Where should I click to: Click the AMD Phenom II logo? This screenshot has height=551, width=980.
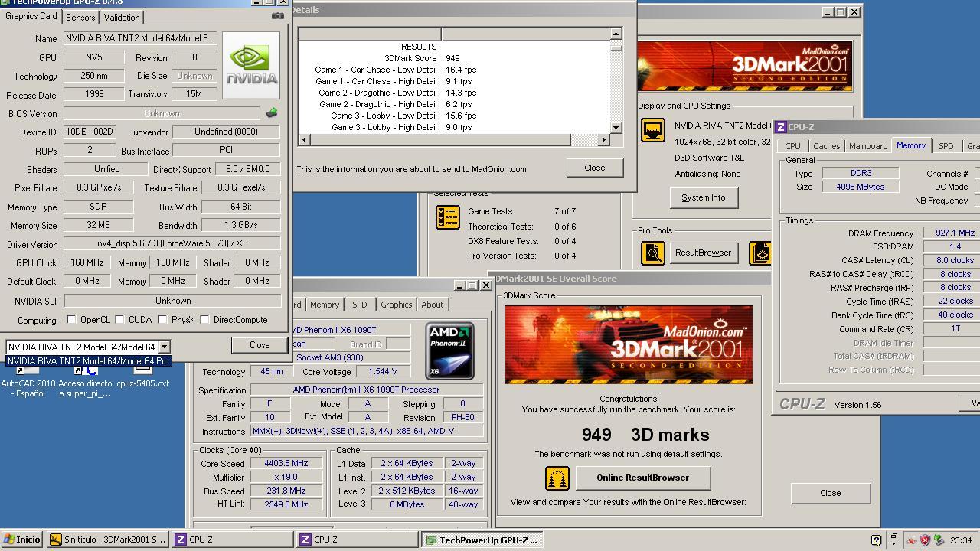pyautogui.click(x=449, y=350)
